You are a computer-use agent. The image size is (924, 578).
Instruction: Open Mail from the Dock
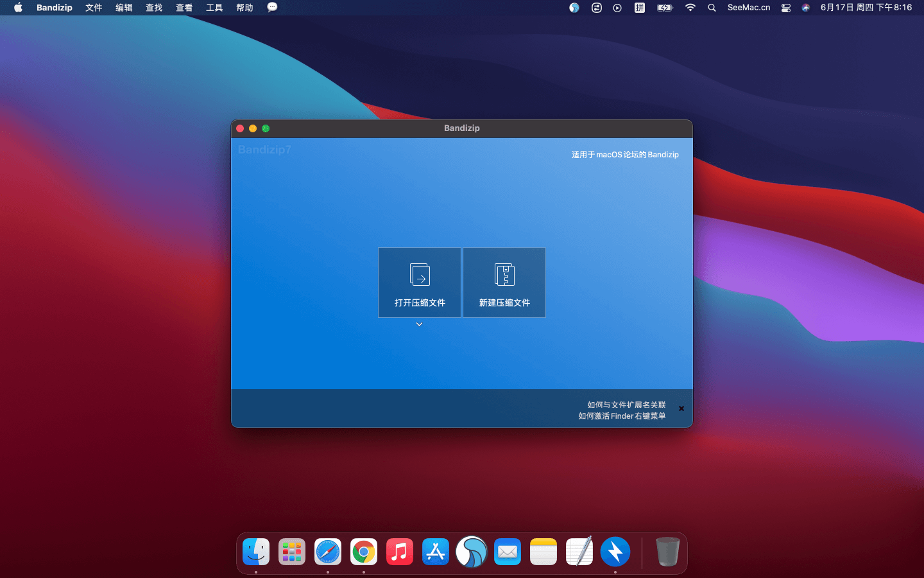coord(508,552)
